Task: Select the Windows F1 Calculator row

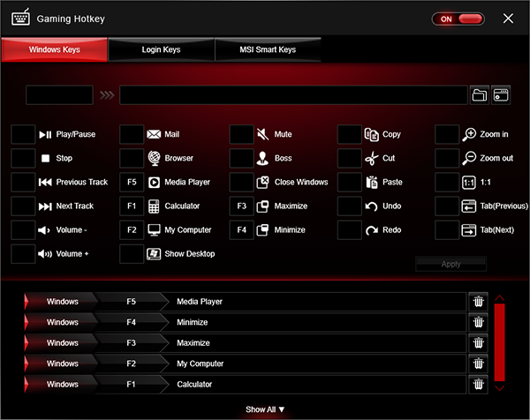Action: pos(246,384)
